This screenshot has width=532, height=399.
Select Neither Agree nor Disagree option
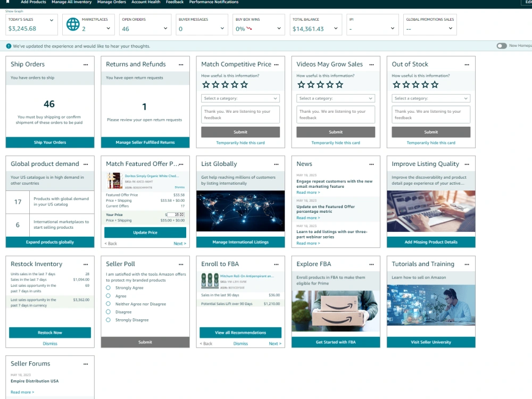tap(108, 304)
